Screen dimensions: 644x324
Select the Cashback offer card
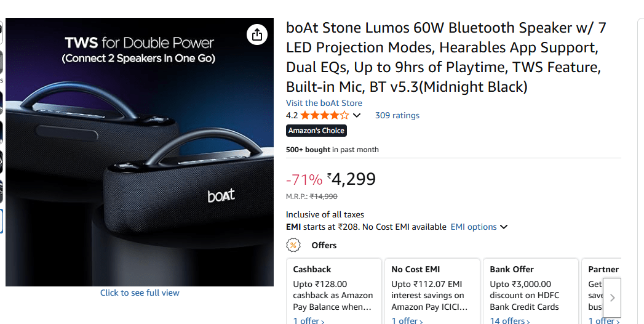pyautogui.click(x=333, y=290)
